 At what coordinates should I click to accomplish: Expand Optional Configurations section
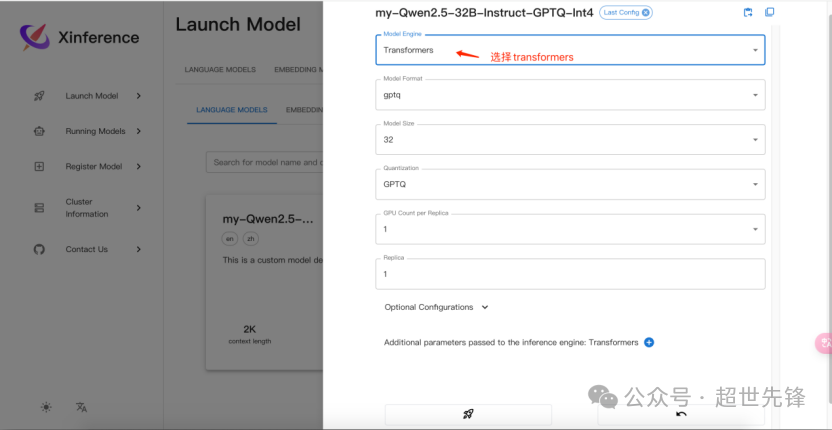[x=436, y=307]
